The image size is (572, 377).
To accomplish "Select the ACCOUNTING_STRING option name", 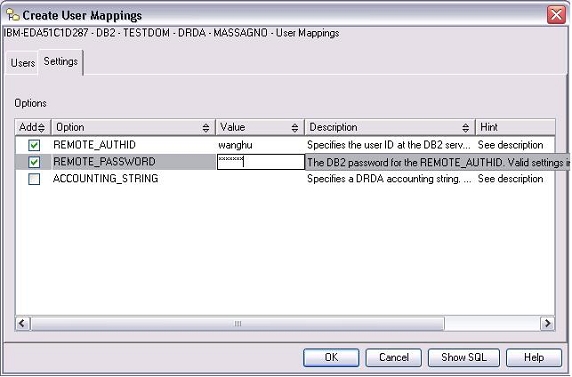I will tap(106, 178).
